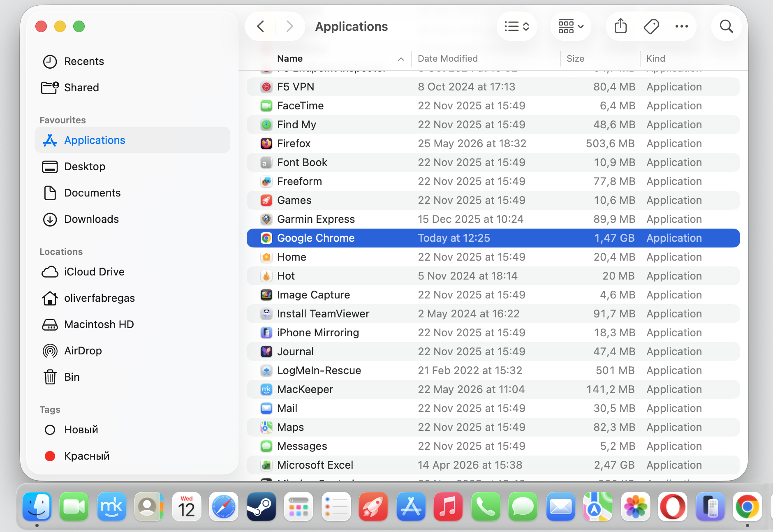Click the 'Today at 12:25' date cell
The image size is (773, 532).
point(454,238)
